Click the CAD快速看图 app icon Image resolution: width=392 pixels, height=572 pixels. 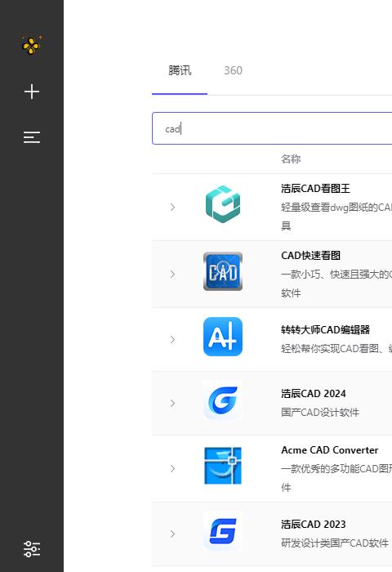click(x=223, y=271)
